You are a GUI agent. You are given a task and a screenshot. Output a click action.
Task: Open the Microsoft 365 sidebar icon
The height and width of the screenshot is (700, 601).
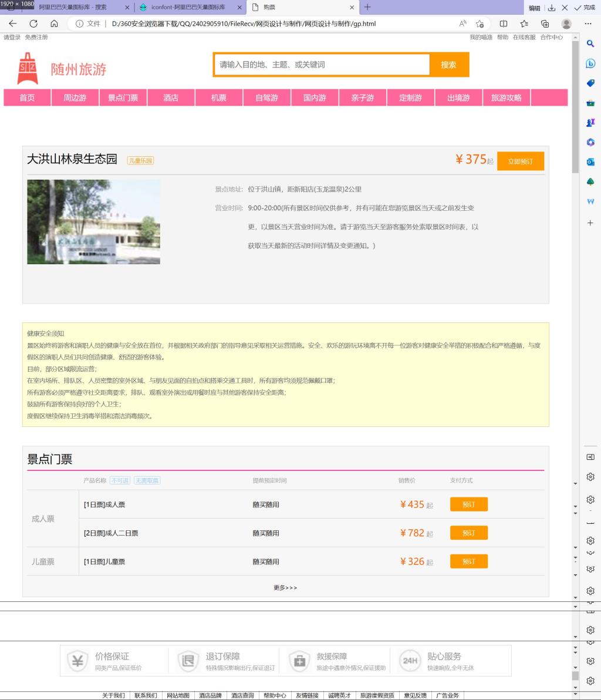click(x=590, y=142)
